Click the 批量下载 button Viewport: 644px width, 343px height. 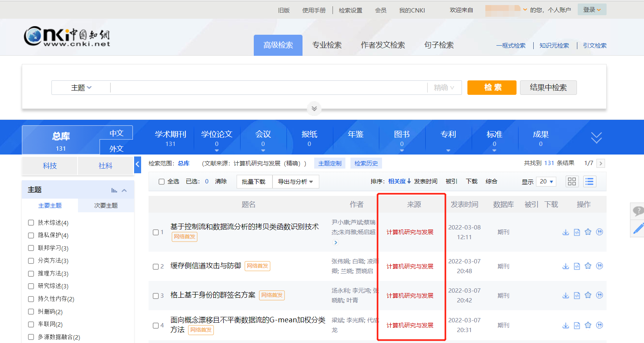tap(254, 182)
